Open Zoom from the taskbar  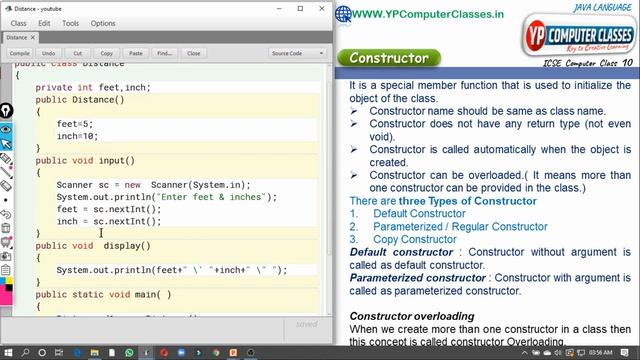coord(181,353)
